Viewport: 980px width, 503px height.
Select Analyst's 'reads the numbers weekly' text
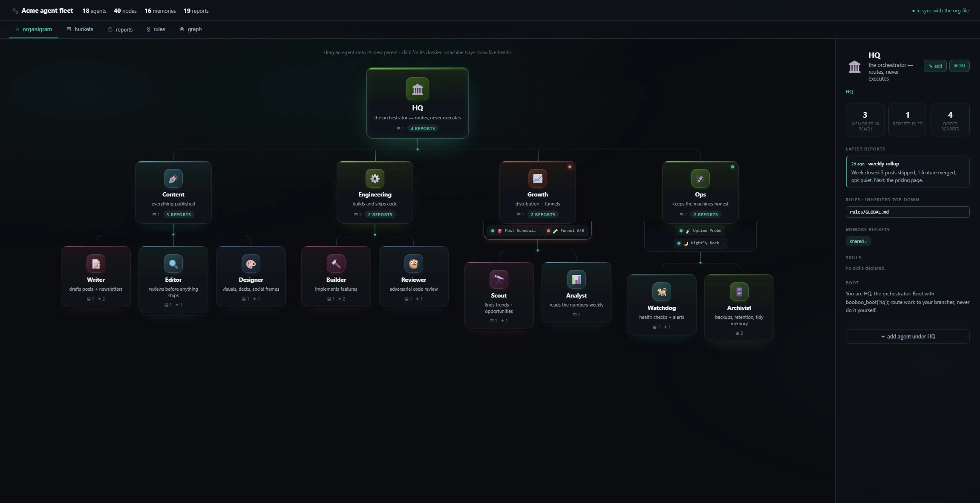576,305
